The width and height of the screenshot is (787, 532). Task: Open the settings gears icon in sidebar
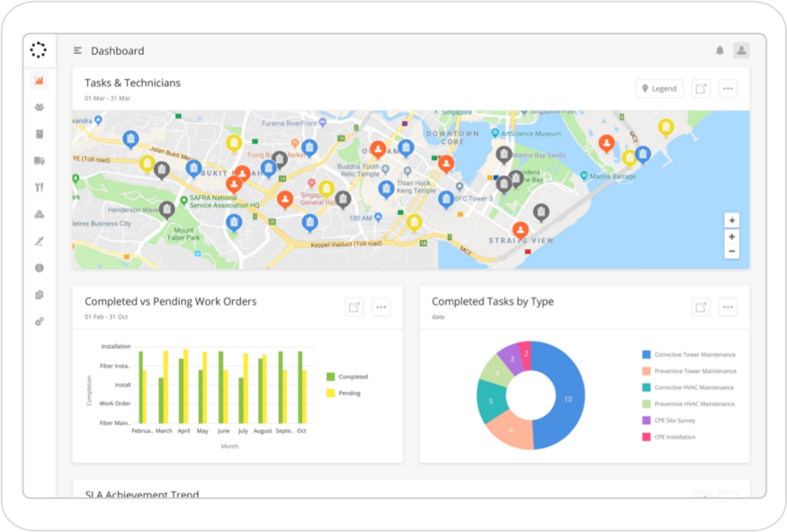pyautogui.click(x=39, y=321)
